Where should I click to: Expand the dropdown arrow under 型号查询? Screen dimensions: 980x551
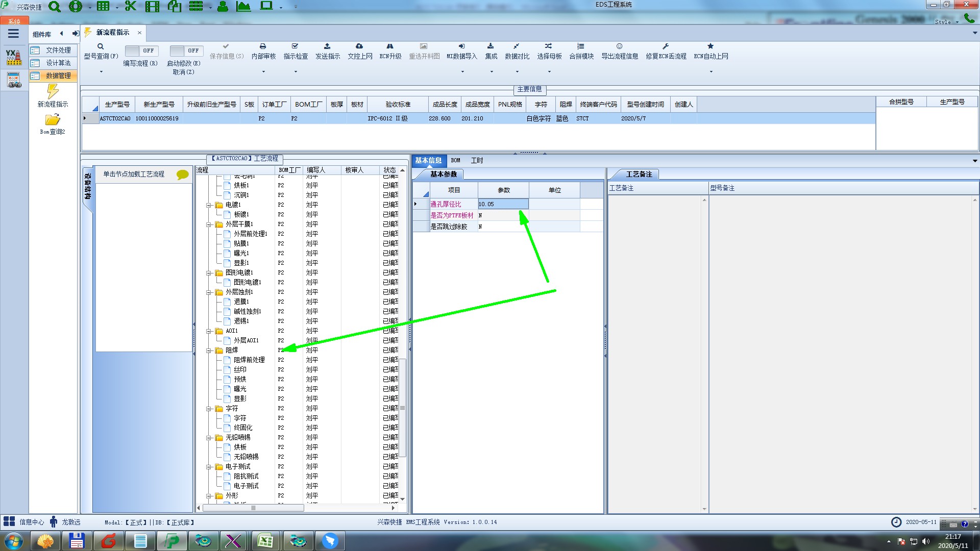(101, 72)
